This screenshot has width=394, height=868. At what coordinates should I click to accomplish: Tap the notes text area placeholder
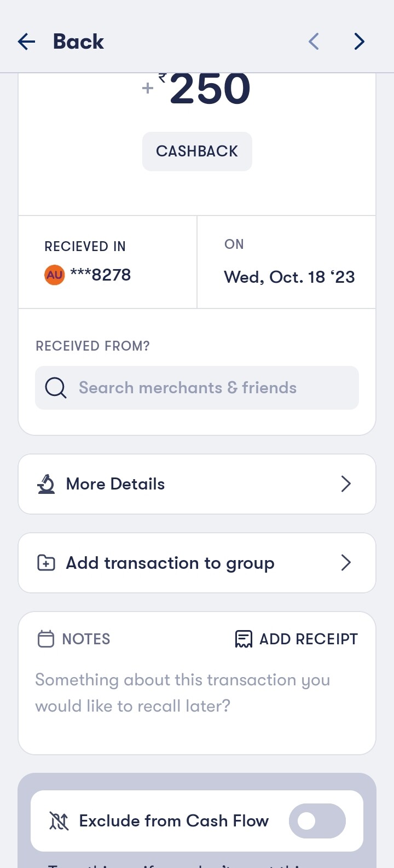(183, 693)
